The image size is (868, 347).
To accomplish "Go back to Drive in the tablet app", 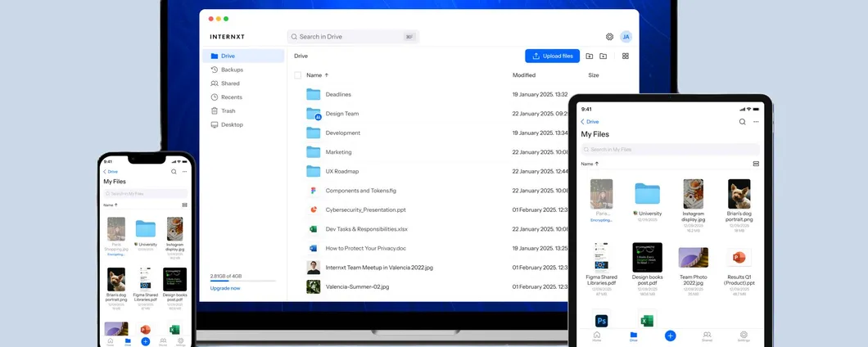I will [590, 122].
